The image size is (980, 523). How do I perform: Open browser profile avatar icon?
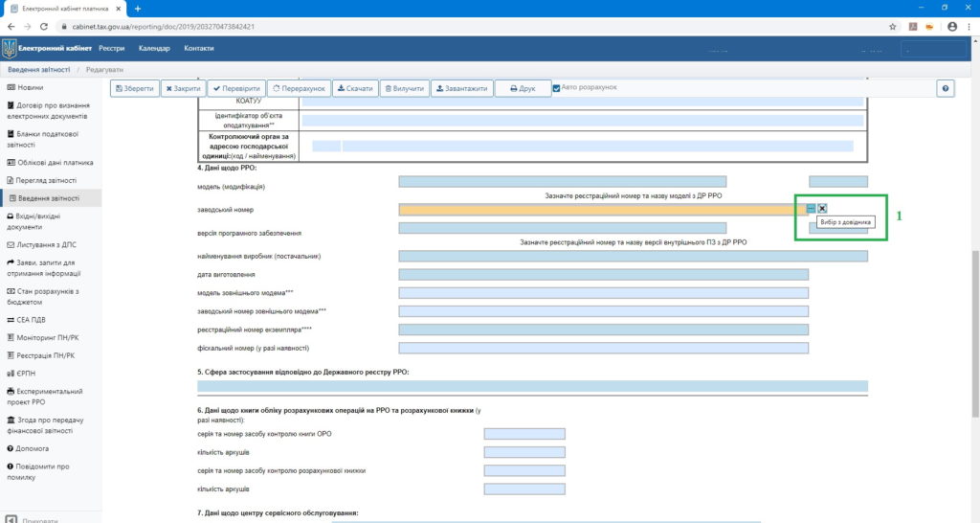(951, 27)
